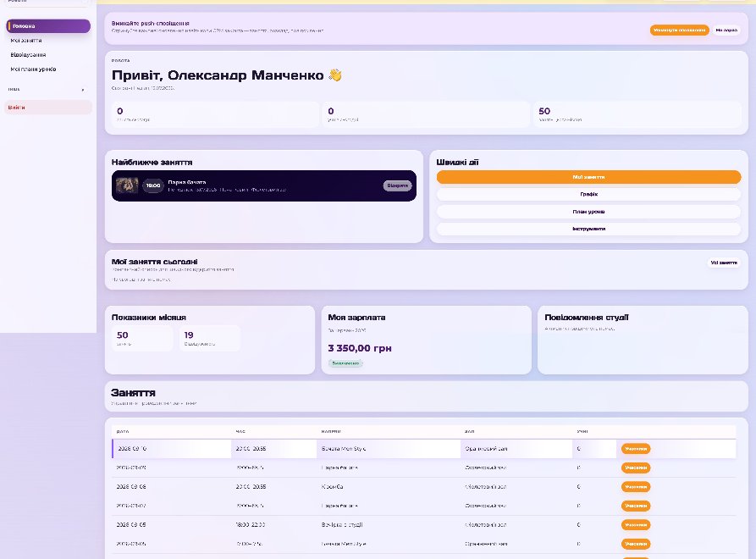The width and height of the screenshot is (756, 559).
Task: Click the Повідомлення студії heading
Action: (x=587, y=318)
